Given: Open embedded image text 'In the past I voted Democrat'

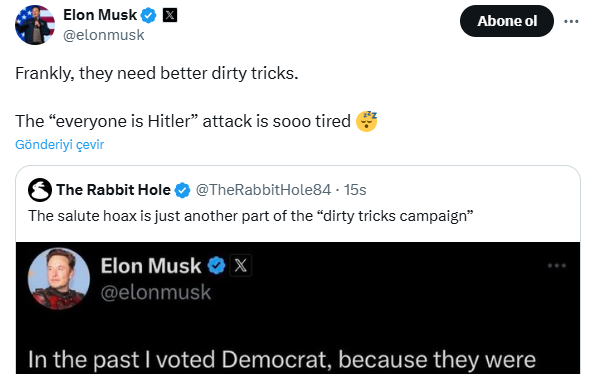Looking at the screenshot, I should point(282,359).
